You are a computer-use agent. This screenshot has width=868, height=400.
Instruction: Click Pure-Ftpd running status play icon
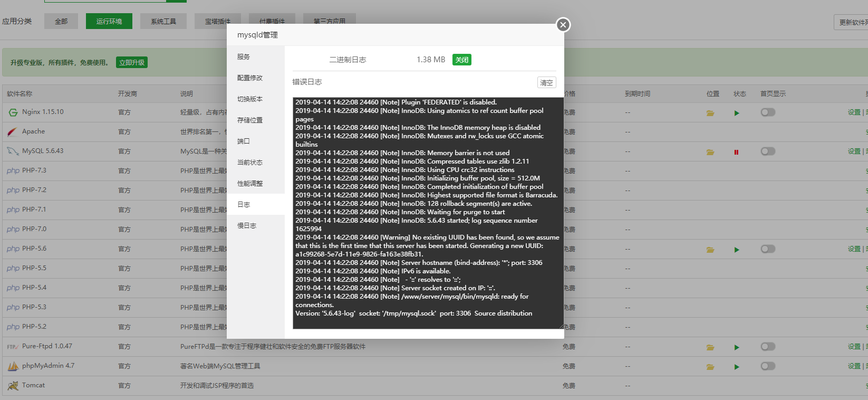pos(737,347)
